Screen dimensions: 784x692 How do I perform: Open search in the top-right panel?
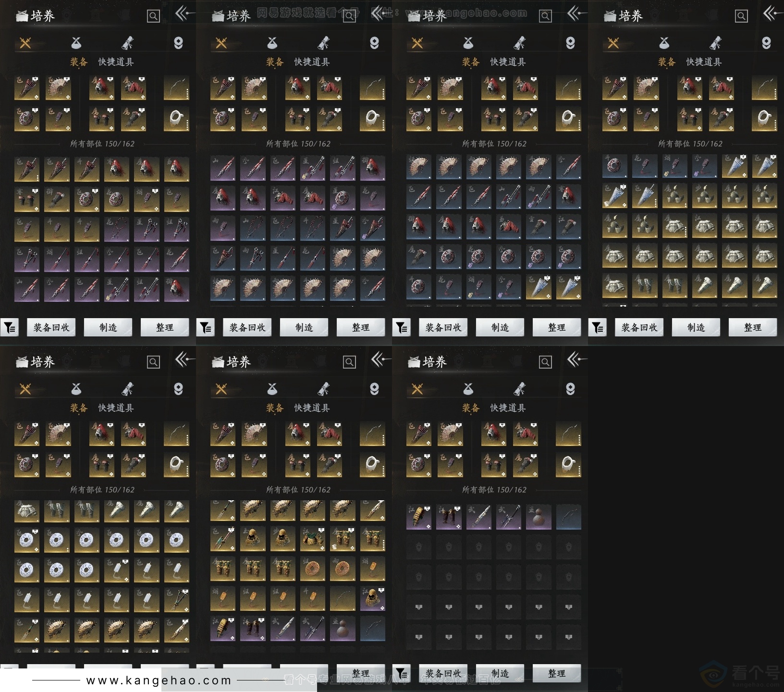(x=741, y=16)
